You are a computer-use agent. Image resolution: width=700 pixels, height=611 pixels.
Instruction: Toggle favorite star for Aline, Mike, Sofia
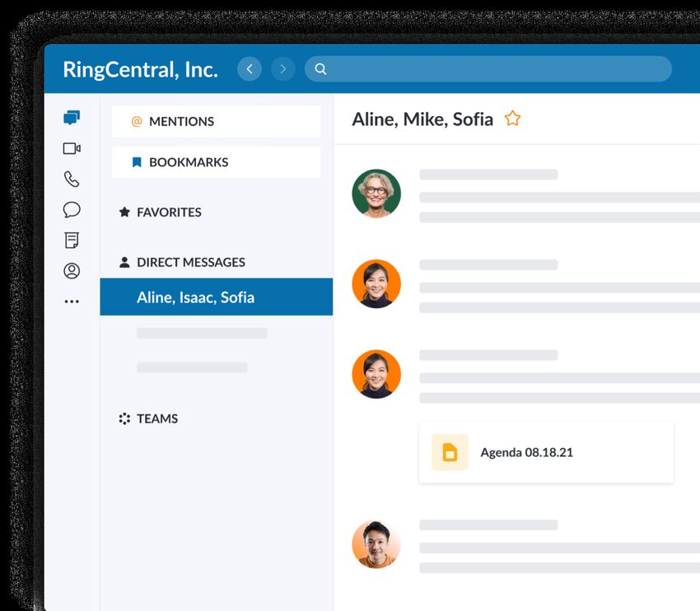(x=512, y=119)
